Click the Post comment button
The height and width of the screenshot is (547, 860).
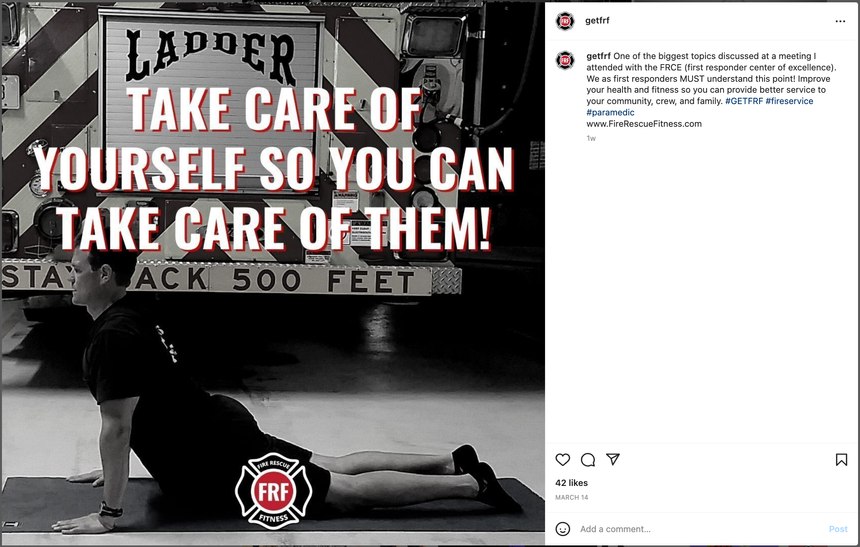tap(838, 529)
